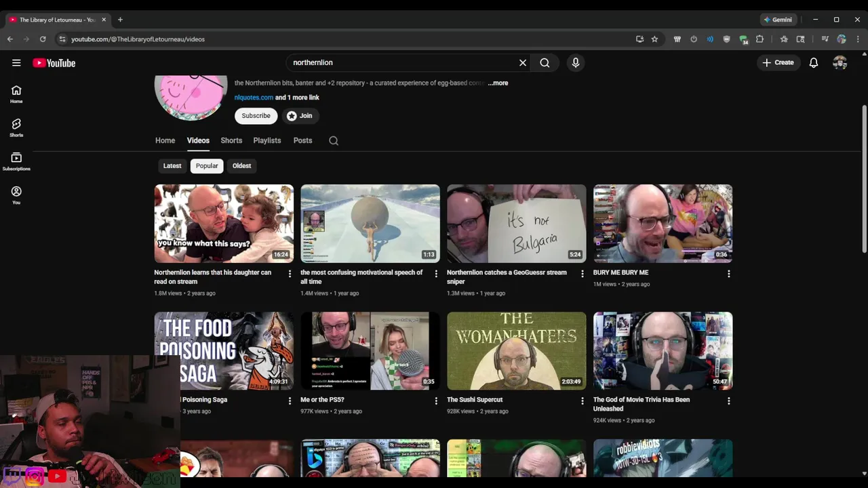Clear the search box with X

(x=523, y=63)
